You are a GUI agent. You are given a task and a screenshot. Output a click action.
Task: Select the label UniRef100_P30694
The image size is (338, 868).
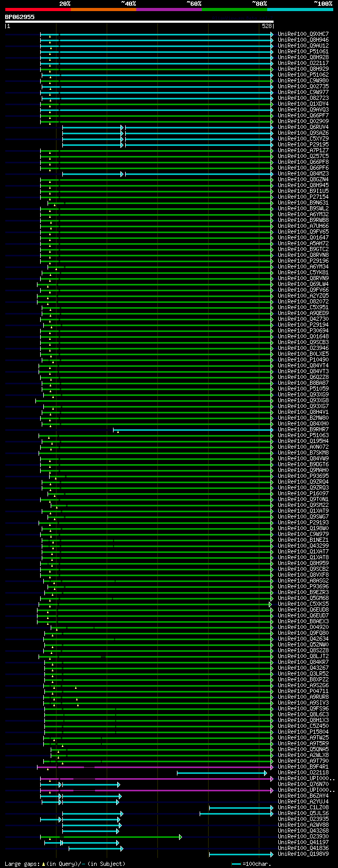[303, 330]
